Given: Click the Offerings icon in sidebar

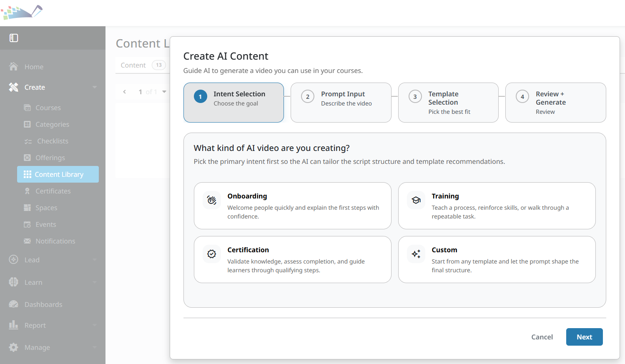Looking at the screenshot, I should tap(28, 158).
